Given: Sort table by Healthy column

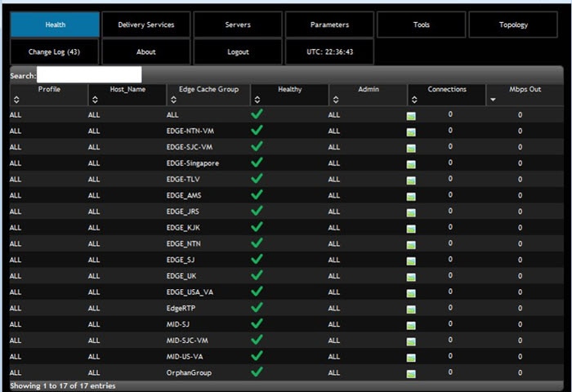Looking at the screenshot, I should [289, 95].
